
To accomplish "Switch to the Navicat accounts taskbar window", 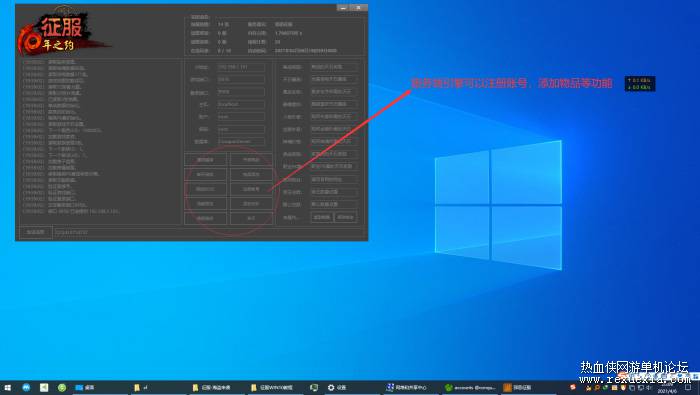I will pyautogui.click(x=470, y=388).
